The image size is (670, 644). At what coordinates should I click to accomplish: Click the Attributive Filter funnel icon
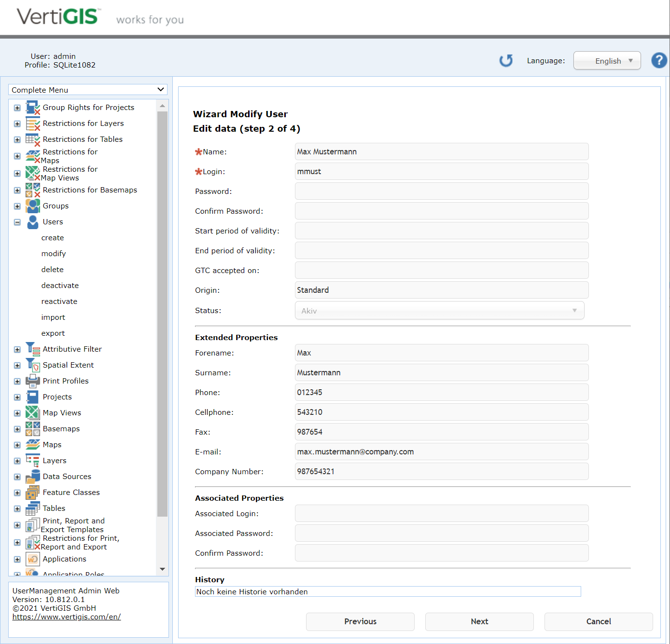[32, 349]
